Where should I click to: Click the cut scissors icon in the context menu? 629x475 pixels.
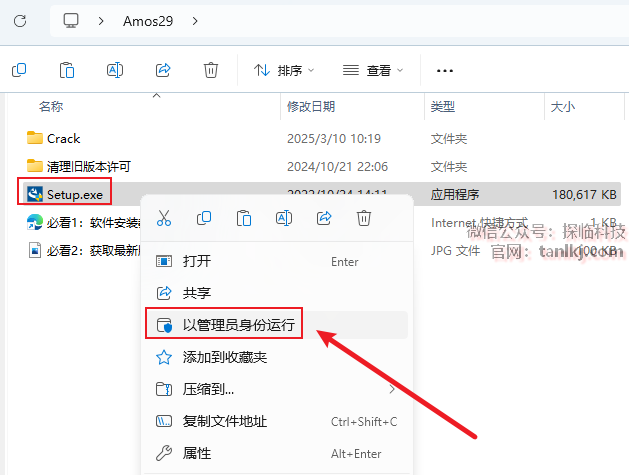164,218
